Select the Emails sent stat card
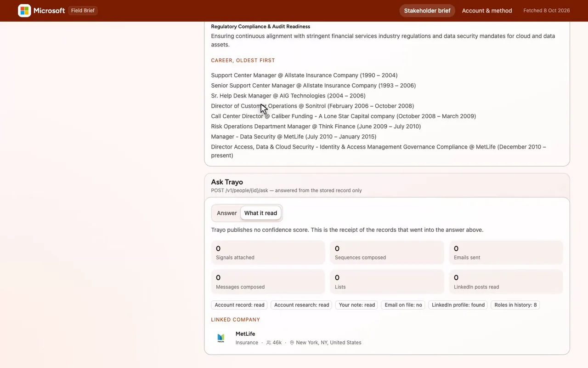Image resolution: width=588 pixels, height=368 pixels. [506, 253]
